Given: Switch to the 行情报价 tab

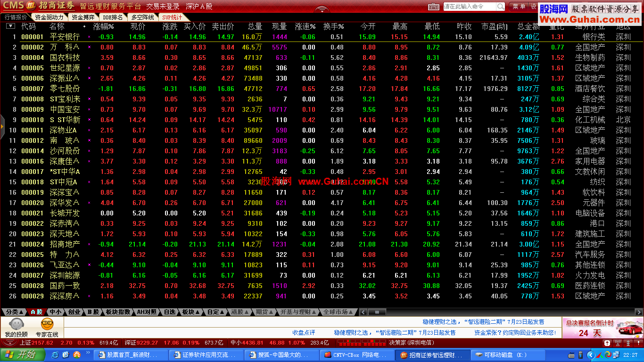Looking at the screenshot, I should (16, 17).
